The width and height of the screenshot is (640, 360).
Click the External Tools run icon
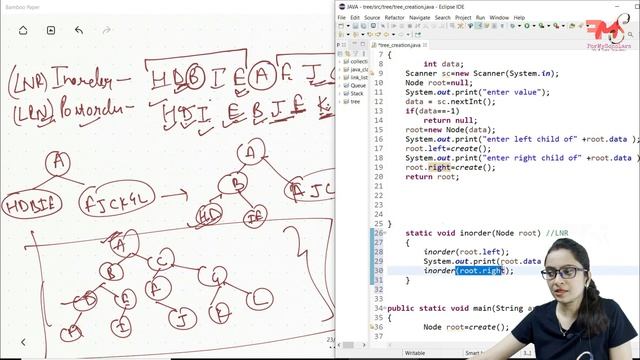click(556, 26)
